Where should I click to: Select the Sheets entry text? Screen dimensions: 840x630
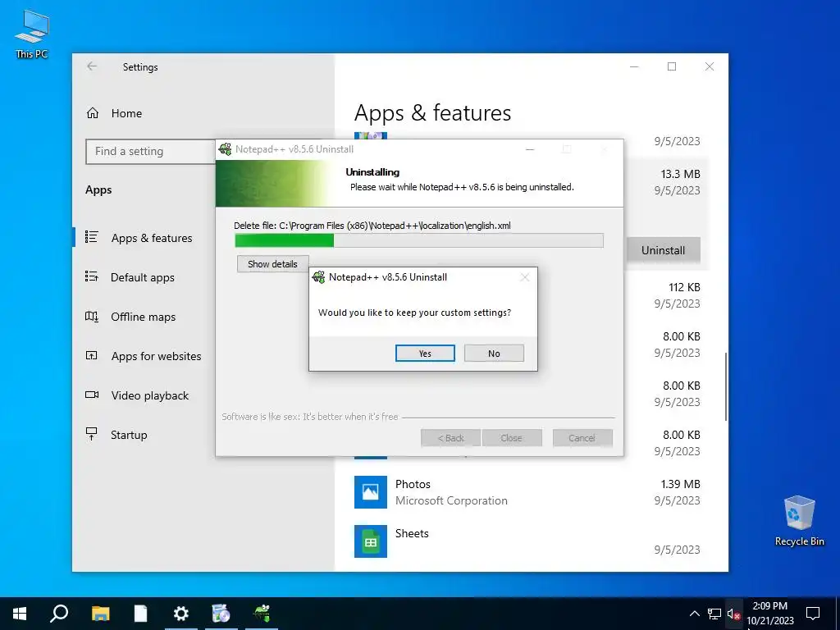[412, 533]
